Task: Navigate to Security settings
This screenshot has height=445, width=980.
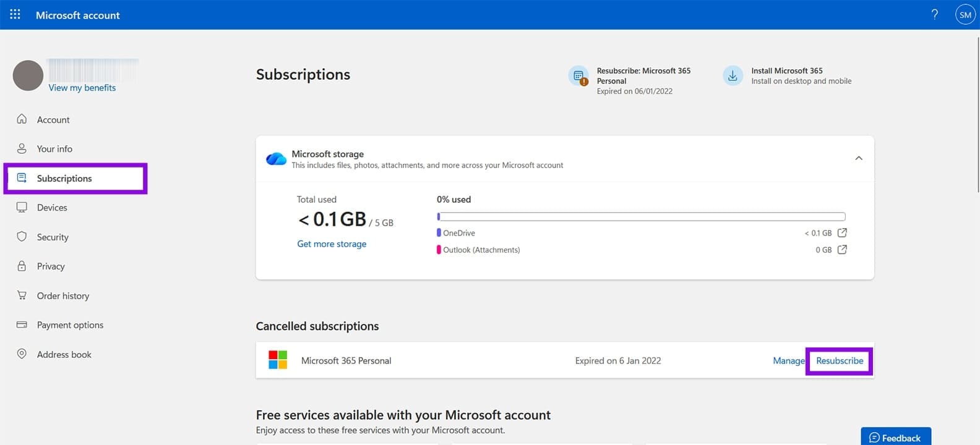Action: coord(53,237)
